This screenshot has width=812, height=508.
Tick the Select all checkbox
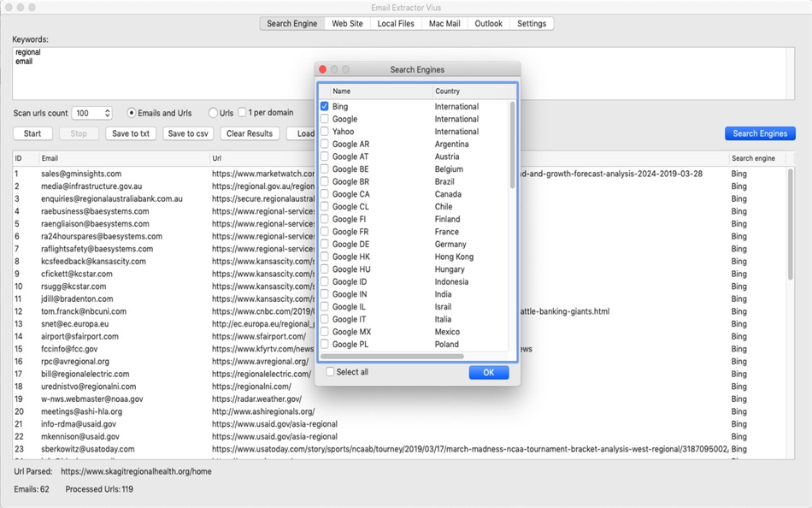click(x=330, y=372)
